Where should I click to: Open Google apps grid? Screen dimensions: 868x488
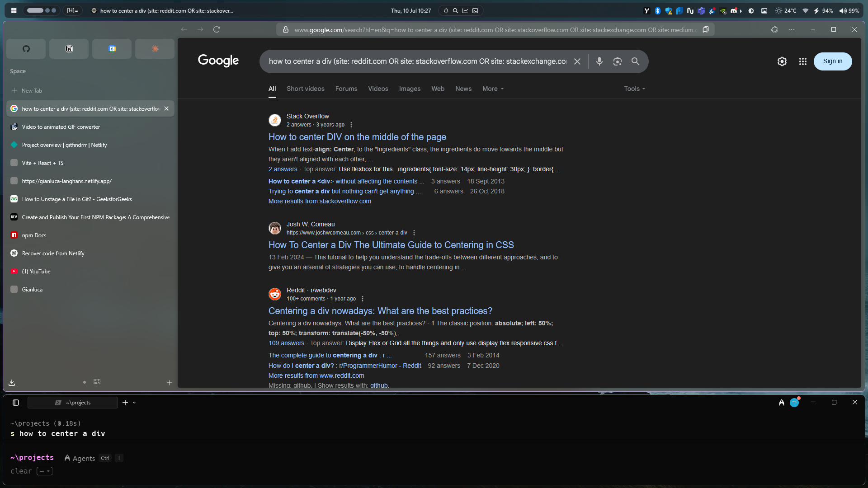pos(803,61)
